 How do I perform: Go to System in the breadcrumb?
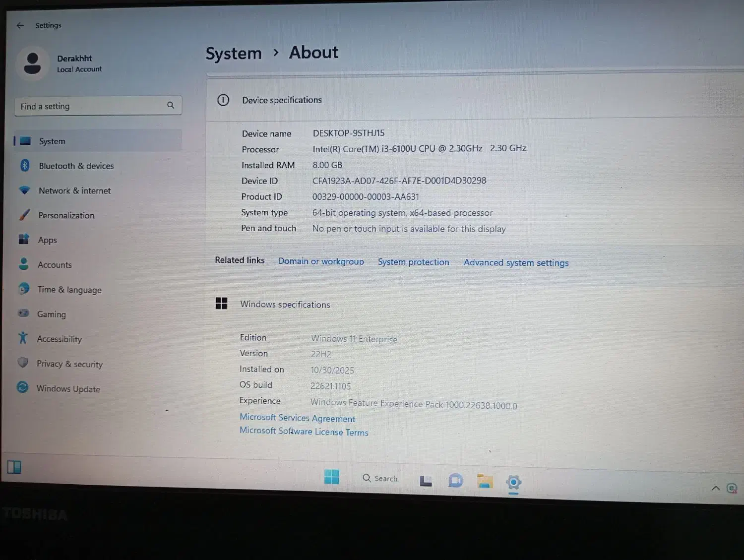(234, 54)
